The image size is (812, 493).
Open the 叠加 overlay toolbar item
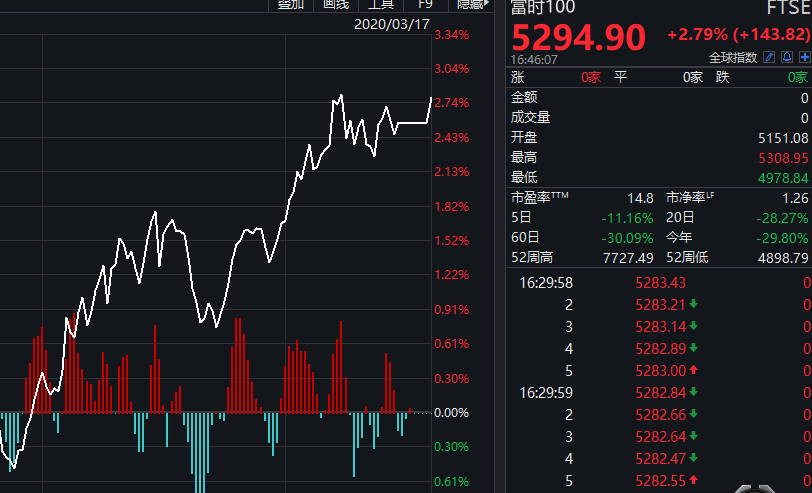pyautogui.click(x=291, y=5)
